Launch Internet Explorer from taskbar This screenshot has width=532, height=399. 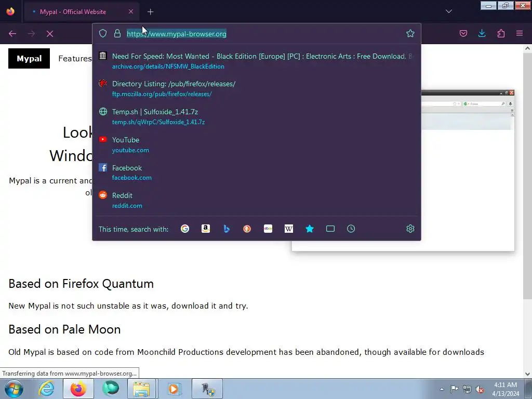pos(46,389)
